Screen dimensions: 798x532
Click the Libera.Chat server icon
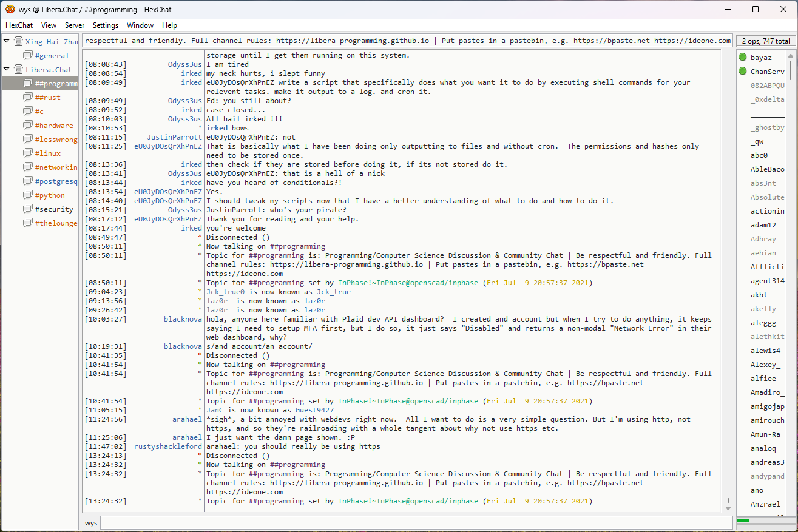(x=18, y=70)
